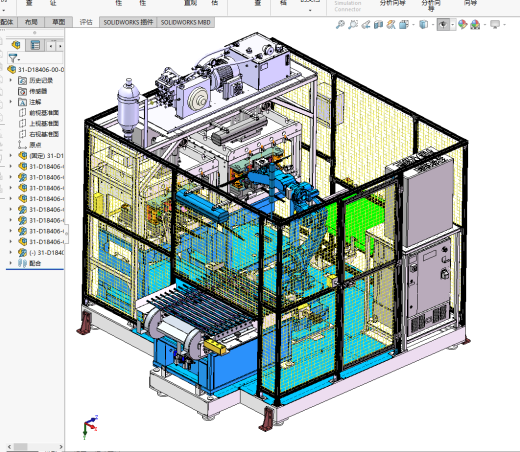Click the Edit Appearance color ball icon
The height and width of the screenshot is (452, 520).
(462, 24)
